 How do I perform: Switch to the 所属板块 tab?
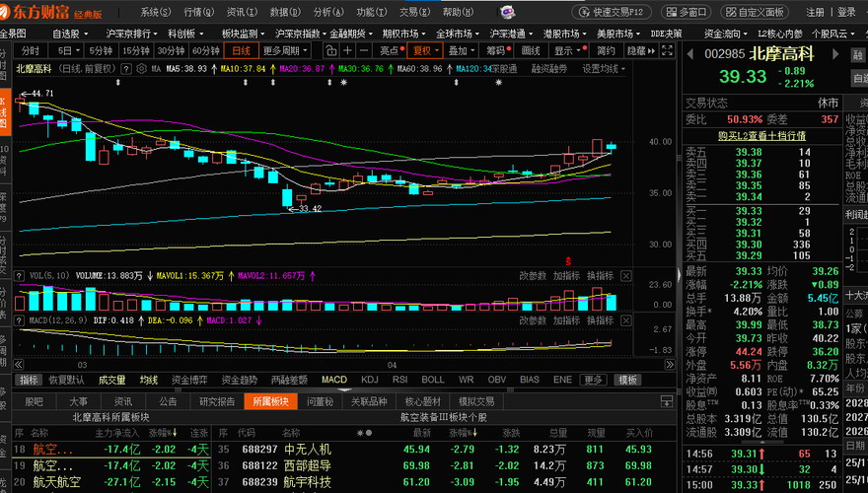(270, 401)
